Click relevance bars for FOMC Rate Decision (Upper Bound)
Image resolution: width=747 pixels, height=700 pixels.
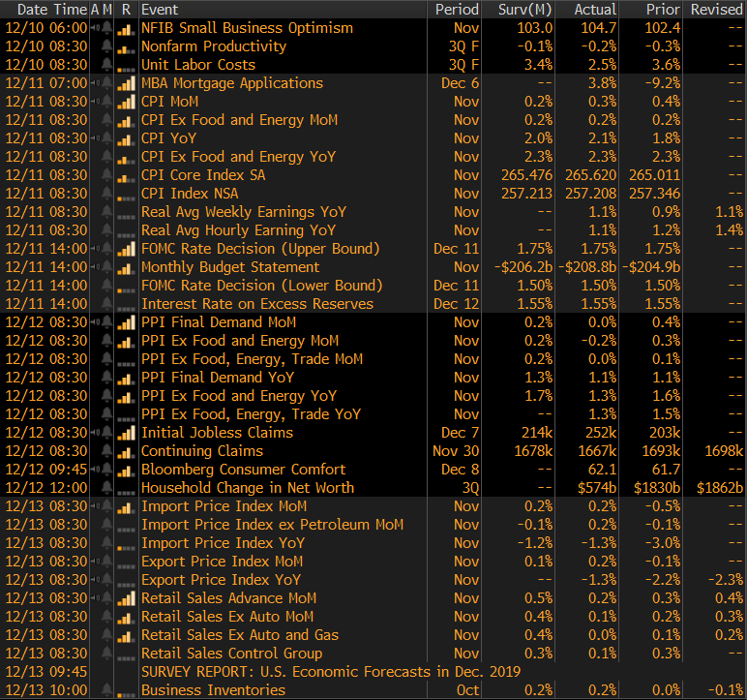point(125,249)
